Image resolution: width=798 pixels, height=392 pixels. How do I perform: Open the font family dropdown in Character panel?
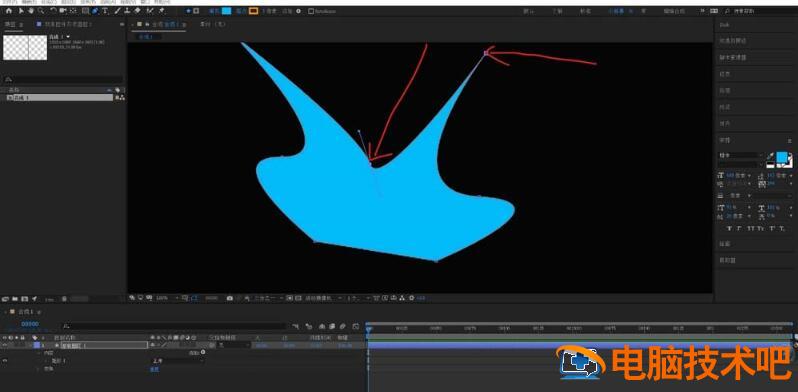(740, 155)
